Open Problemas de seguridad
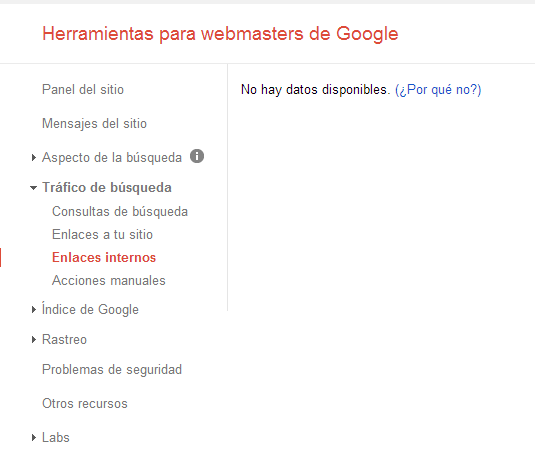Screen dimensions: 535x465 (112, 369)
